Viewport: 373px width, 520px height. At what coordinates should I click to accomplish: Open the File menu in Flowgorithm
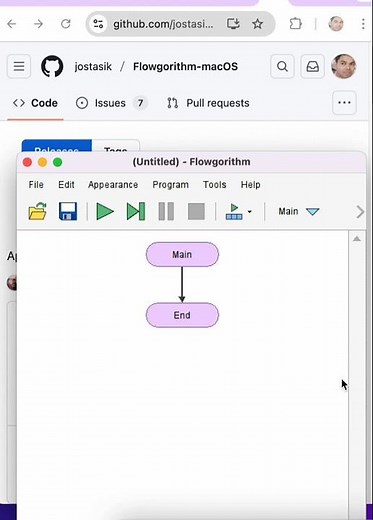[x=36, y=185]
